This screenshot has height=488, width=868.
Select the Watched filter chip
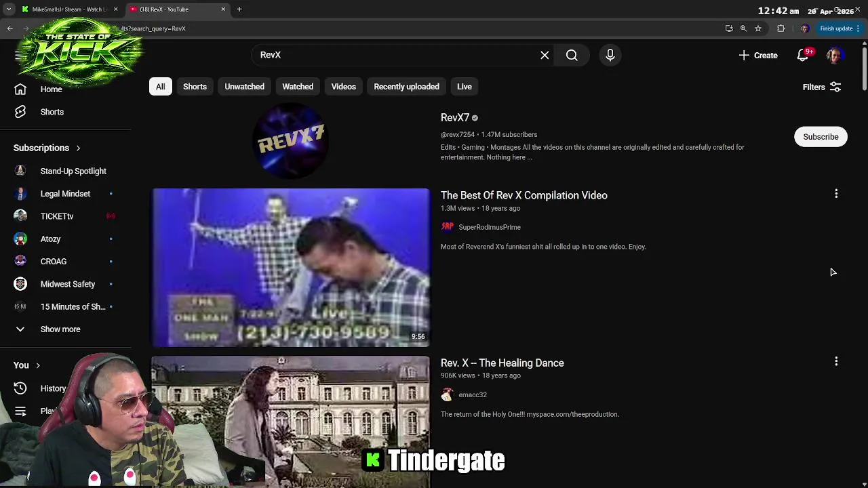tap(298, 87)
